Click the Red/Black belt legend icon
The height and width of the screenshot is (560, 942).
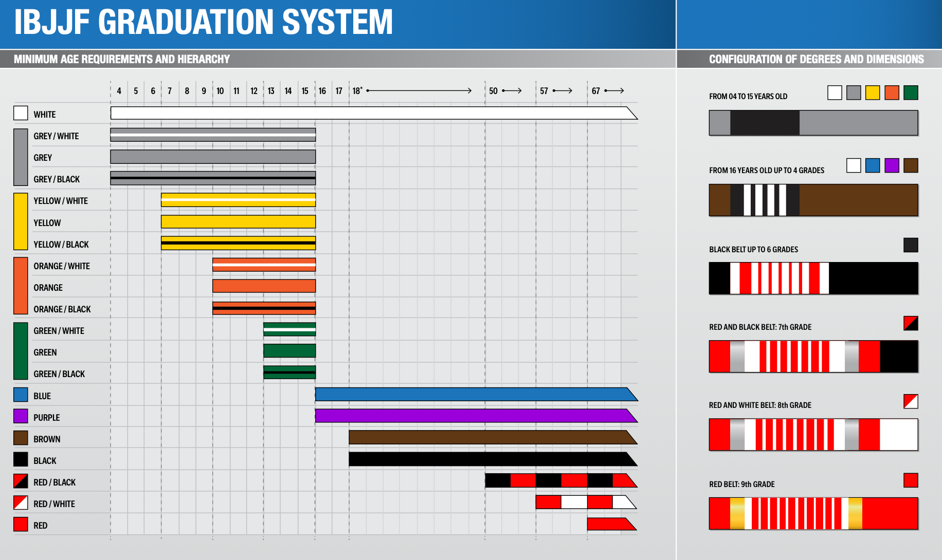(21, 481)
